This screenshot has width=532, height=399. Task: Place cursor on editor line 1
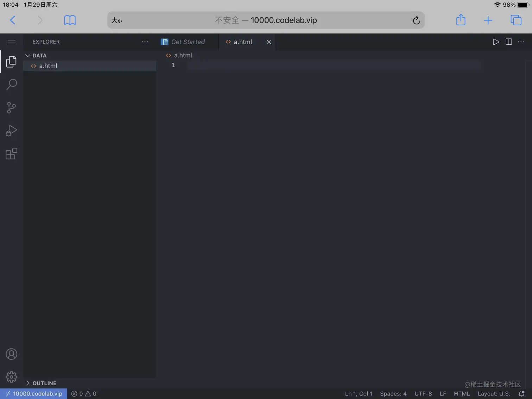(x=334, y=65)
